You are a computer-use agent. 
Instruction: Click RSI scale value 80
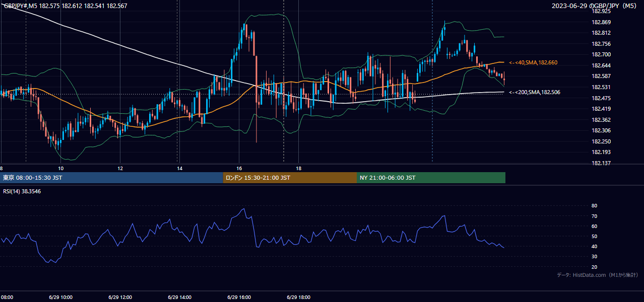[x=594, y=206]
